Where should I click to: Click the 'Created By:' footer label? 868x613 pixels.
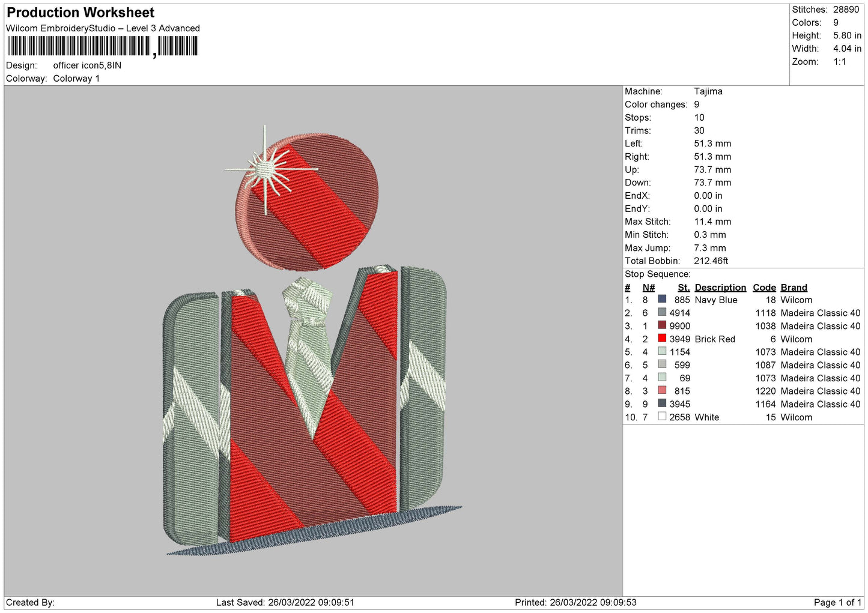pos(30,603)
